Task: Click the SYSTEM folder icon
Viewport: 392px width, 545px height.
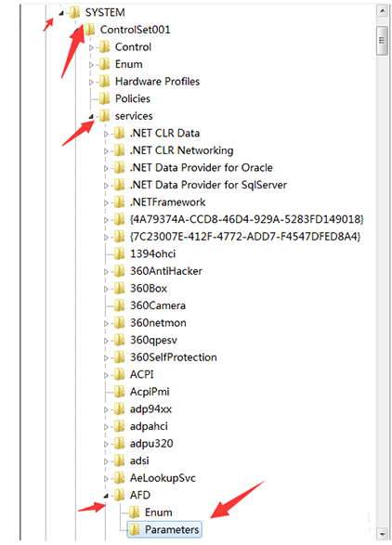Action: click(x=75, y=12)
